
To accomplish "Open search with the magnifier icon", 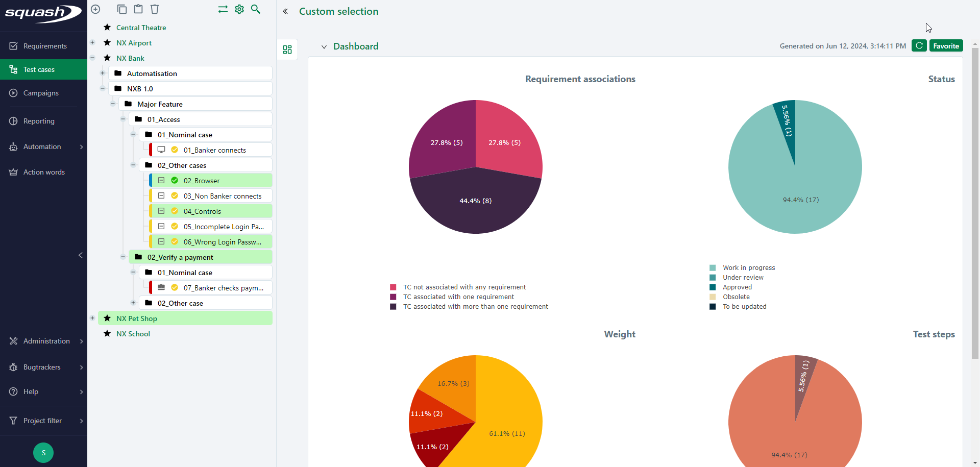I will click(256, 9).
